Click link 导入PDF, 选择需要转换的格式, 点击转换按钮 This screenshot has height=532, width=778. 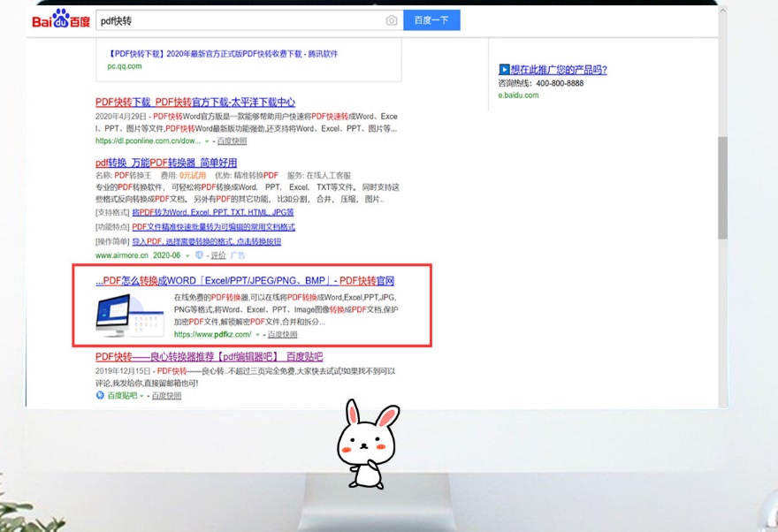[x=206, y=241]
